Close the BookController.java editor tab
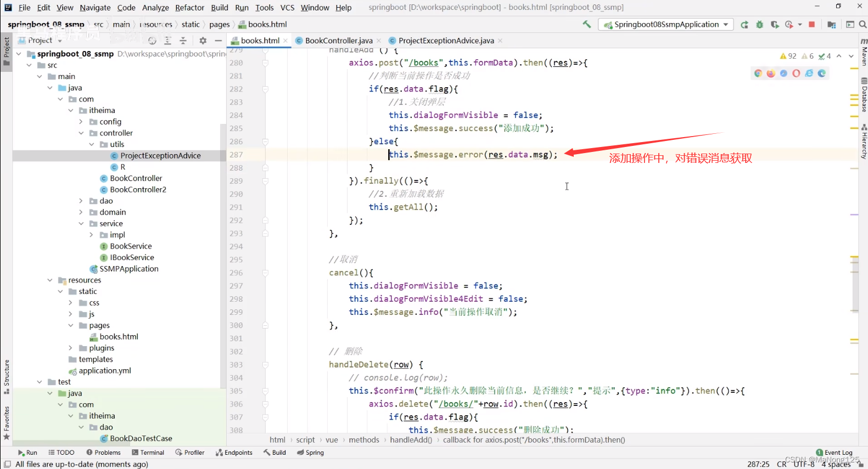Image resolution: width=868 pixels, height=469 pixels. [379, 41]
